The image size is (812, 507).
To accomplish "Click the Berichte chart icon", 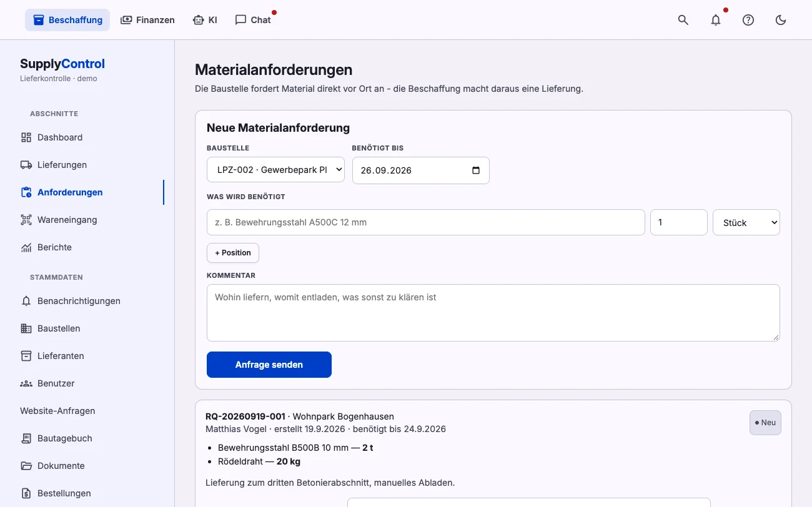I will (x=26, y=247).
